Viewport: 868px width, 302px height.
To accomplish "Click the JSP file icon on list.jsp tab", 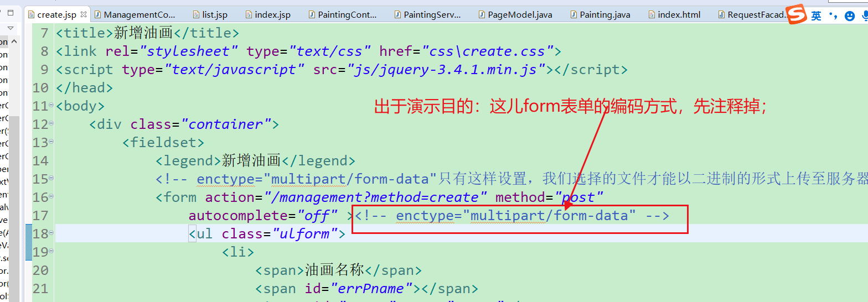I will coord(196,14).
